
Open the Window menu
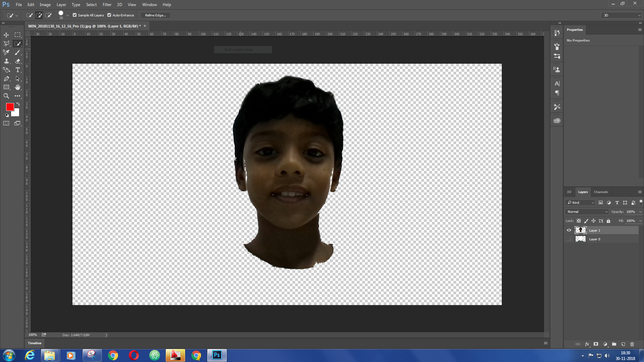(149, 5)
